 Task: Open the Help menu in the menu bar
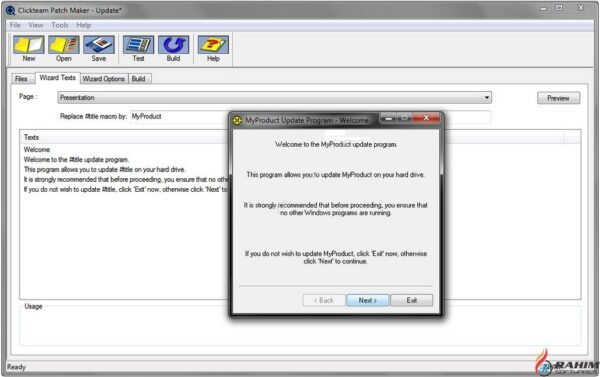tap(83, 25)
